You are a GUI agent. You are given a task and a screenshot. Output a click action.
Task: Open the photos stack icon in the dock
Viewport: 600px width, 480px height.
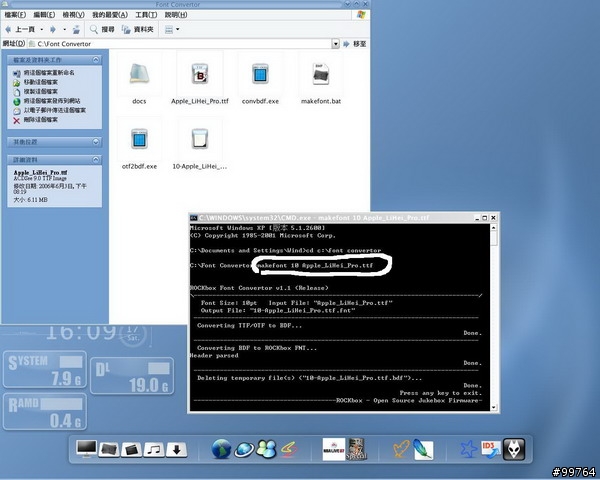pos(109,450)
